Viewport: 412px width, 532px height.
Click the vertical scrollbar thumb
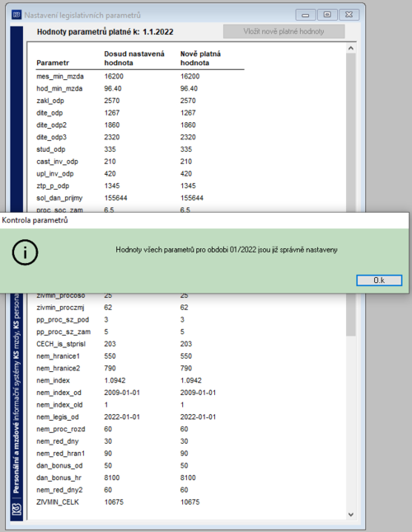351,195
